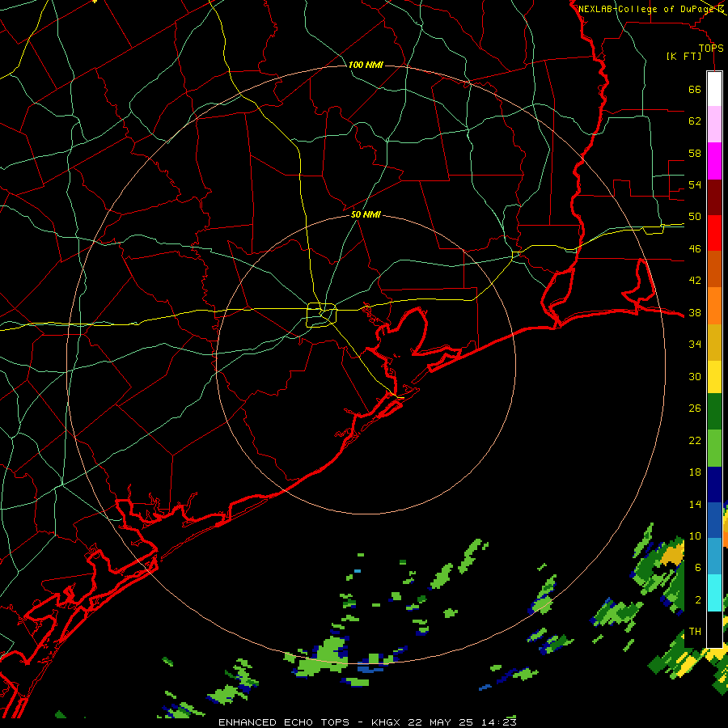Click the '30' legend value
Image resolution: width=728 pixels, height=728 pixels.
coord(695,376)
